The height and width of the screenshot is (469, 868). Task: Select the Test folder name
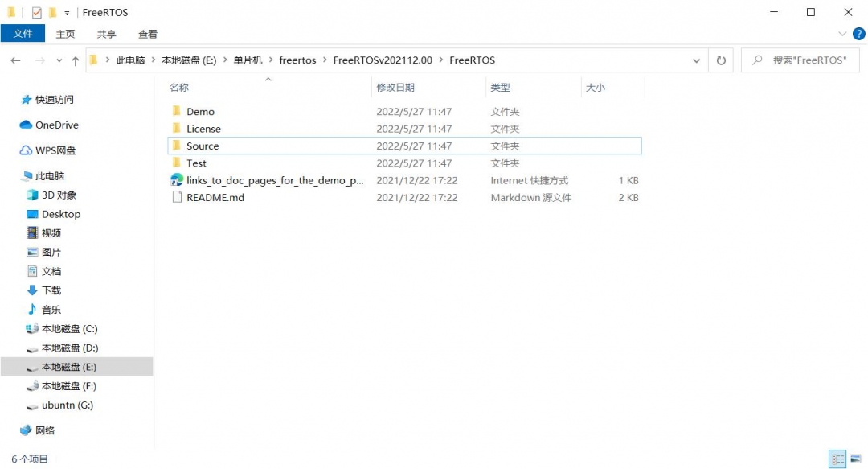pos(197,163)
